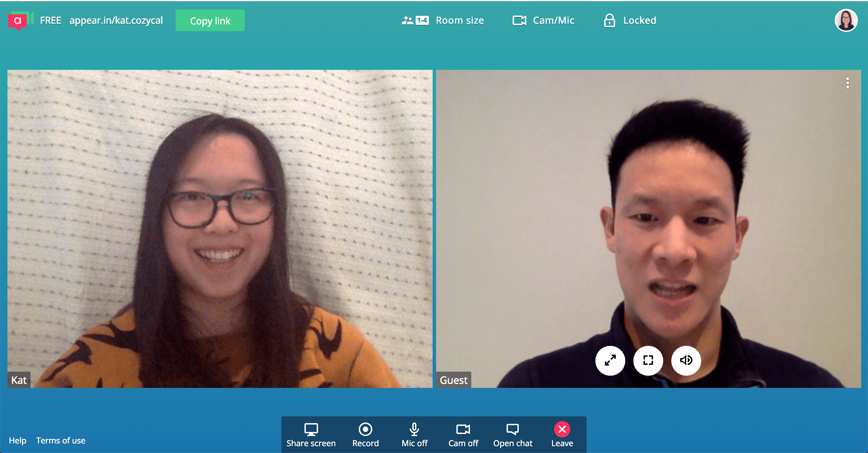Image resolution: width=868 pixels, height=453 pixels.
Task: Click the appear.in/kat.cozycal room name
Action: pyautogui.click(x=116, y=20)
